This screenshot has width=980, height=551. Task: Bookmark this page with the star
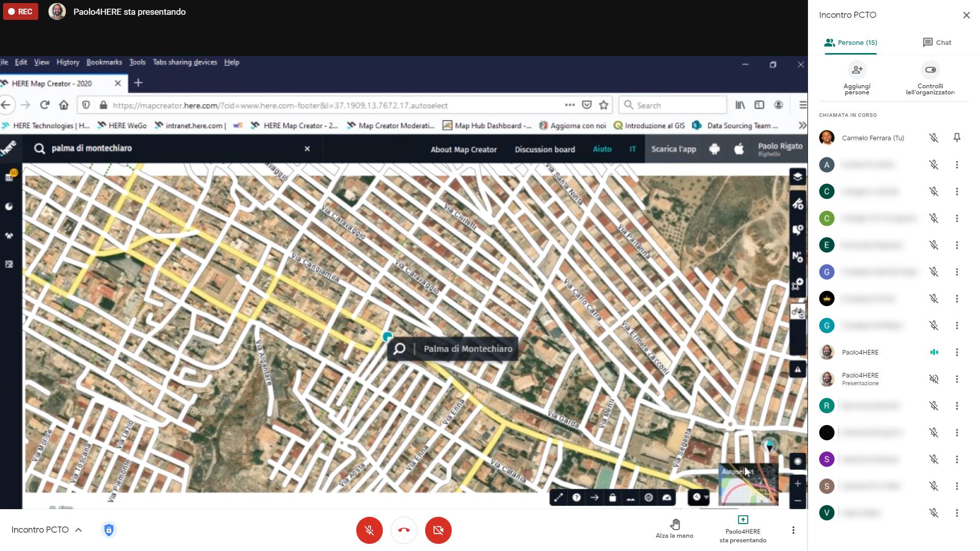point(604,105)
